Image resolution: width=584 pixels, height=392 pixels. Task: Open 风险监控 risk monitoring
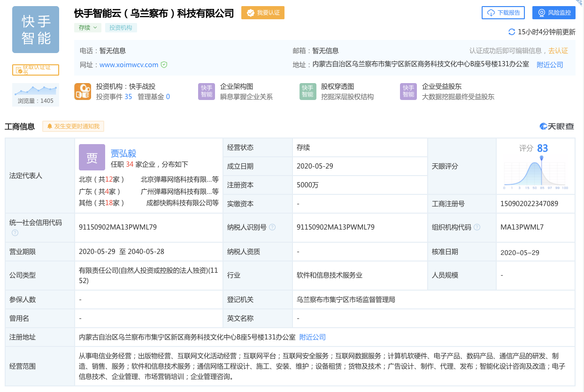pyautogui.click(x=554, y=13)
